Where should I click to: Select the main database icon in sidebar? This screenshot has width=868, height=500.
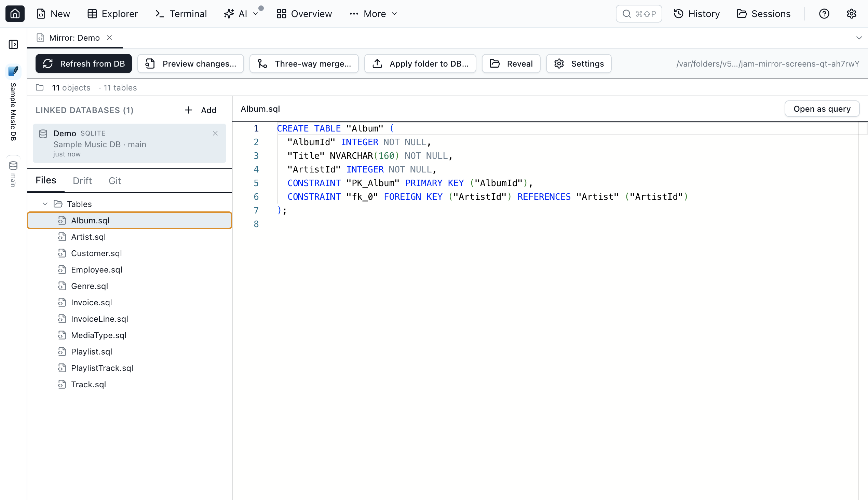pyautogui.click(x=13, y=166)
